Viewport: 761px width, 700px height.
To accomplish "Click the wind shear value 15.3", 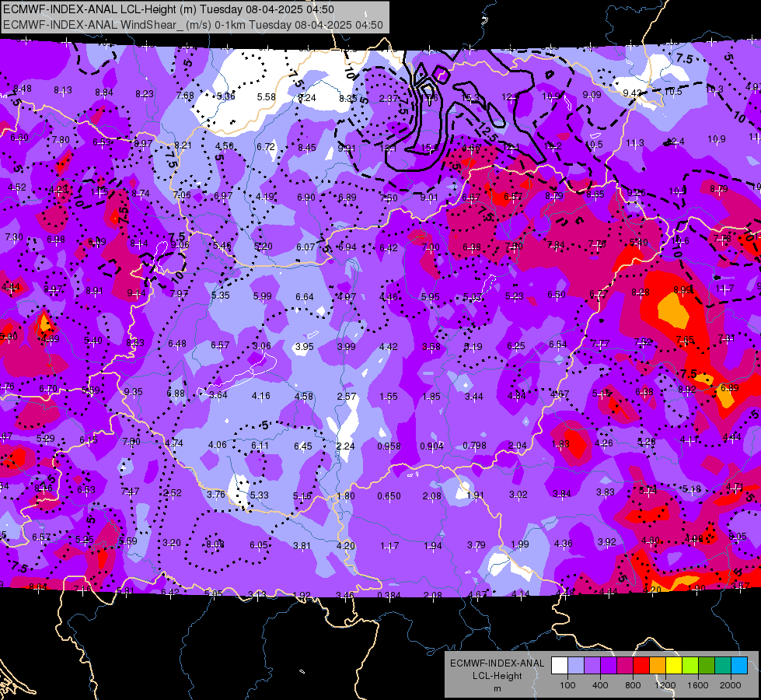I will [x=470, y=98].
